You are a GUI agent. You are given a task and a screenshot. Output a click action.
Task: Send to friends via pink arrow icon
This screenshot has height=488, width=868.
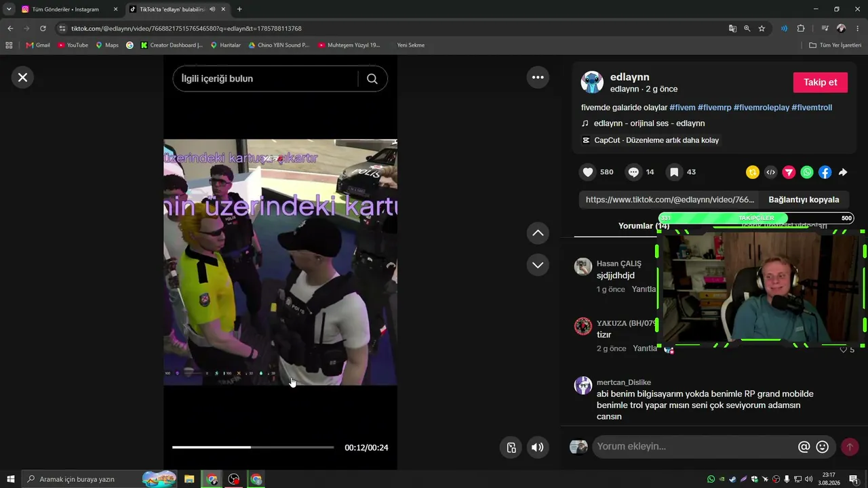[x=789, y=172]
